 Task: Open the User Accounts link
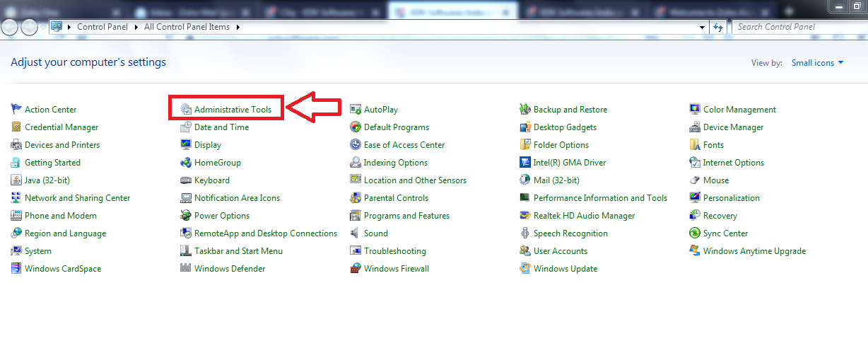tap(561, 251)
